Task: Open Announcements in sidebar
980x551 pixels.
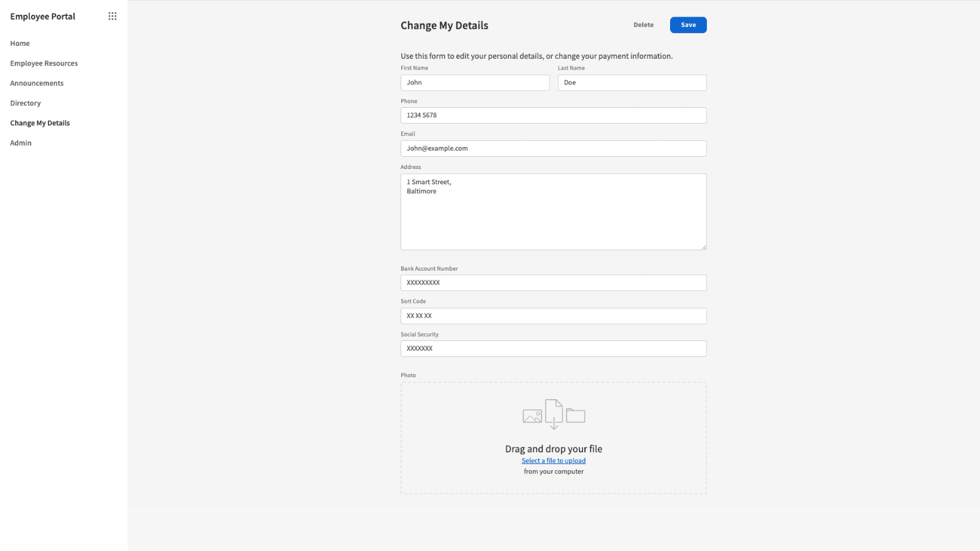Action: point(37,83)
